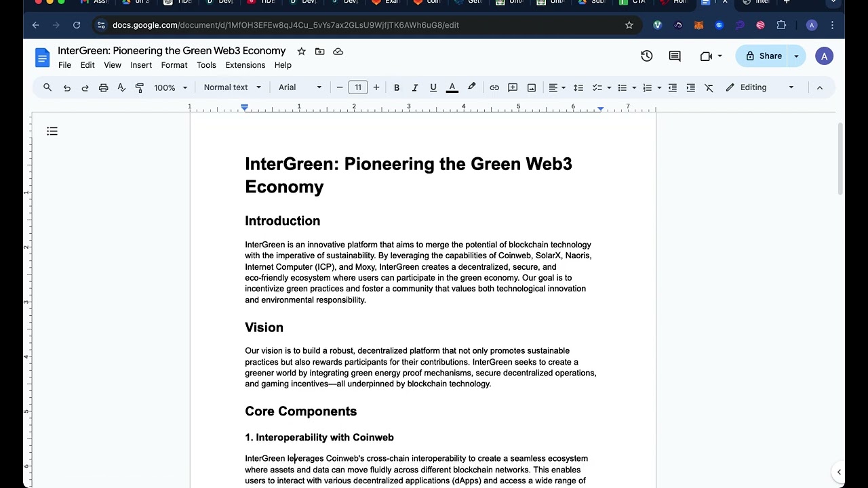The image size is (868, 488).
Task: Undo the last action
Action: click(x=66, y=87)
